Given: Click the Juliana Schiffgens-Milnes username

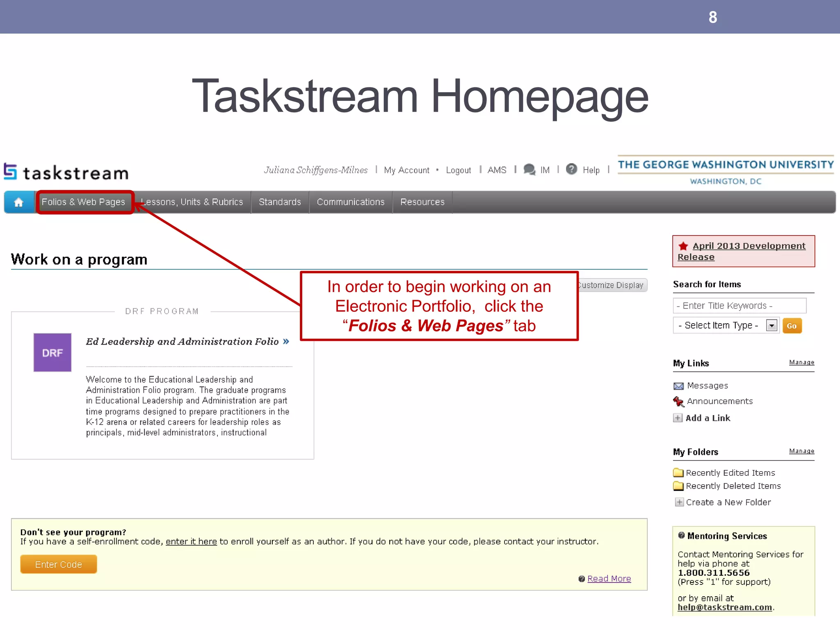Looking at the screenshot, I should click(x=316, y=170).
